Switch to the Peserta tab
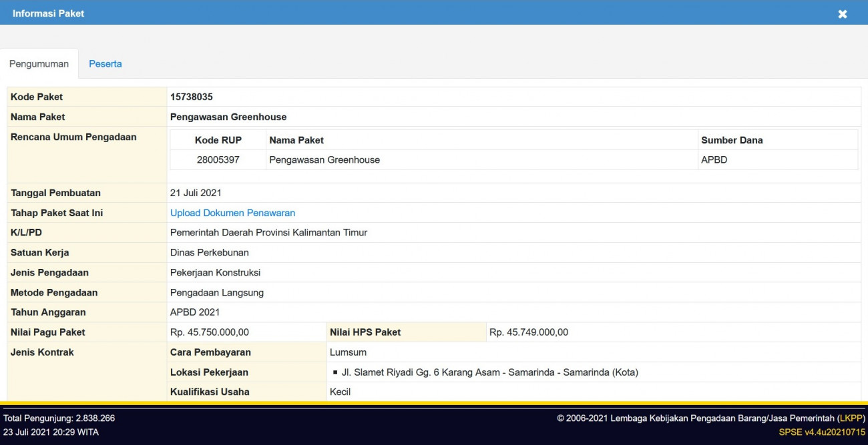 105,64
